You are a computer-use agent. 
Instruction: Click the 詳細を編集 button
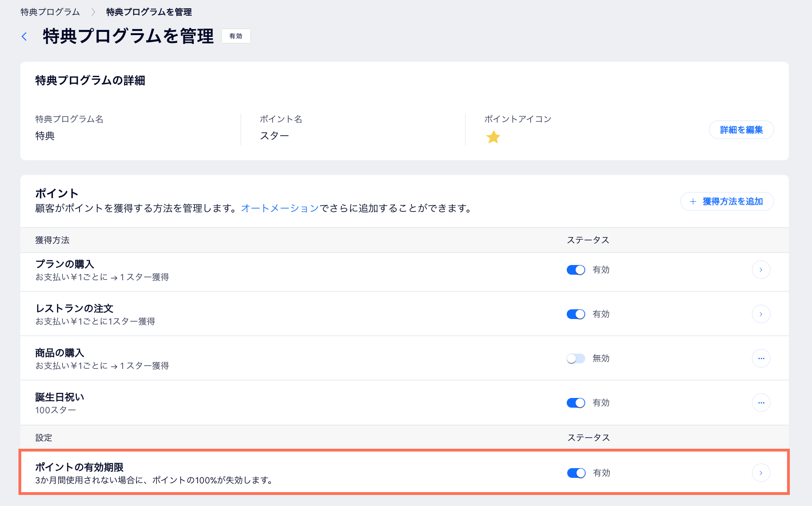(741, 130)
